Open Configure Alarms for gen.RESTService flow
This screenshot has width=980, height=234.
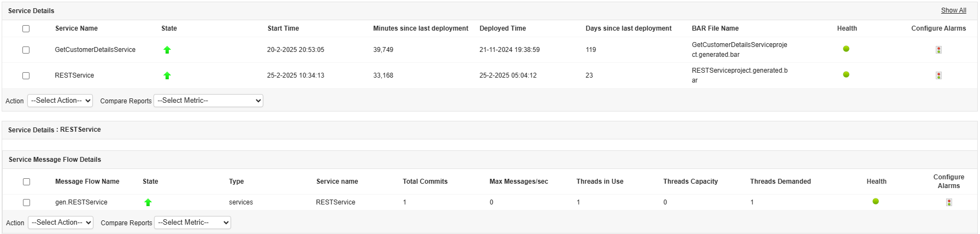tap(949, 202)
